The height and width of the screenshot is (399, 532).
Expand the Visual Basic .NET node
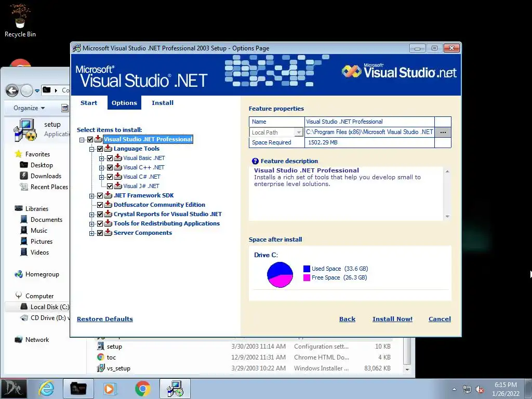[x=101, y=158]
